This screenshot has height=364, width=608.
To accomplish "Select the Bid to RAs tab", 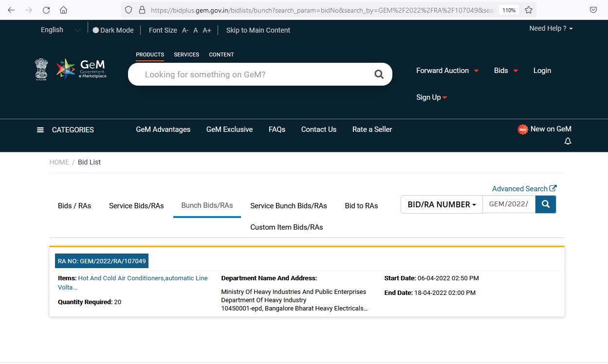I will point(361,206).
